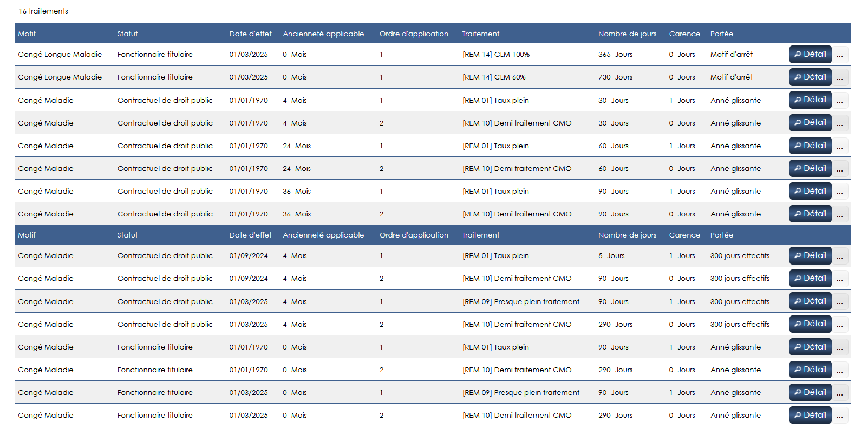Expand more options on the 5 Jours row
The height and width of the screenshot is (435, 868).
840,256
